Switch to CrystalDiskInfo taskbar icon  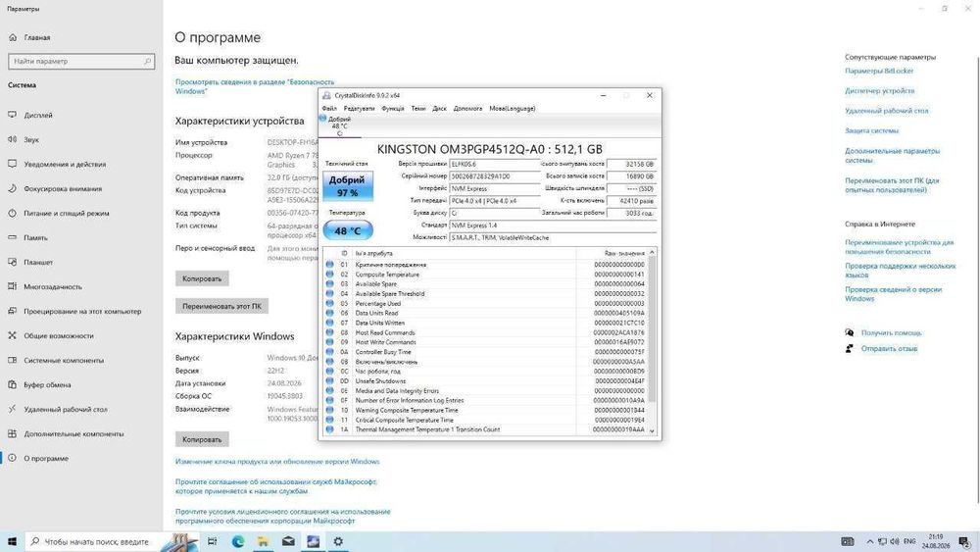click(x=314, y=541)
